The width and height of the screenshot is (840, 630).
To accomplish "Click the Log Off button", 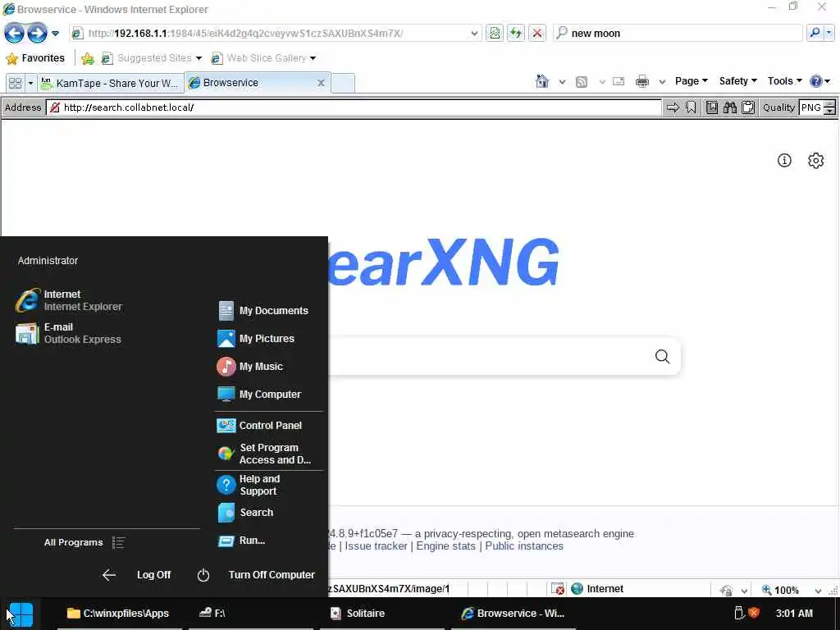I will click(x=137, y=575).
